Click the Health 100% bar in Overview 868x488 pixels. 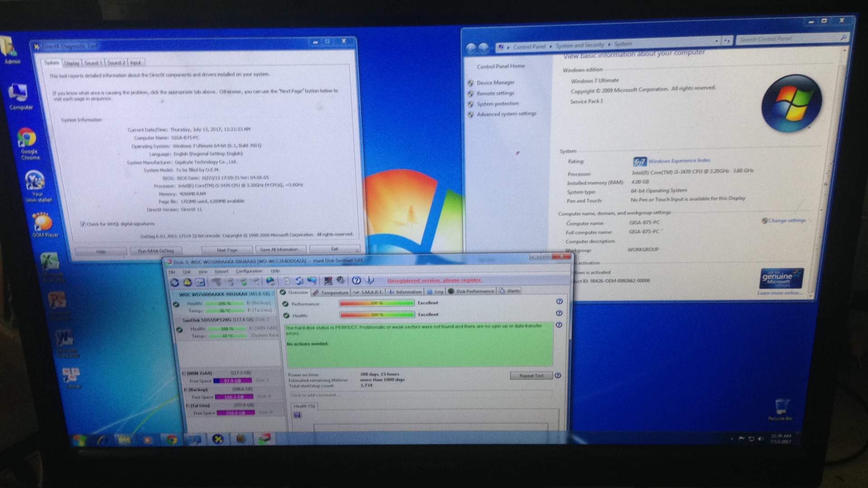point(377,314)
